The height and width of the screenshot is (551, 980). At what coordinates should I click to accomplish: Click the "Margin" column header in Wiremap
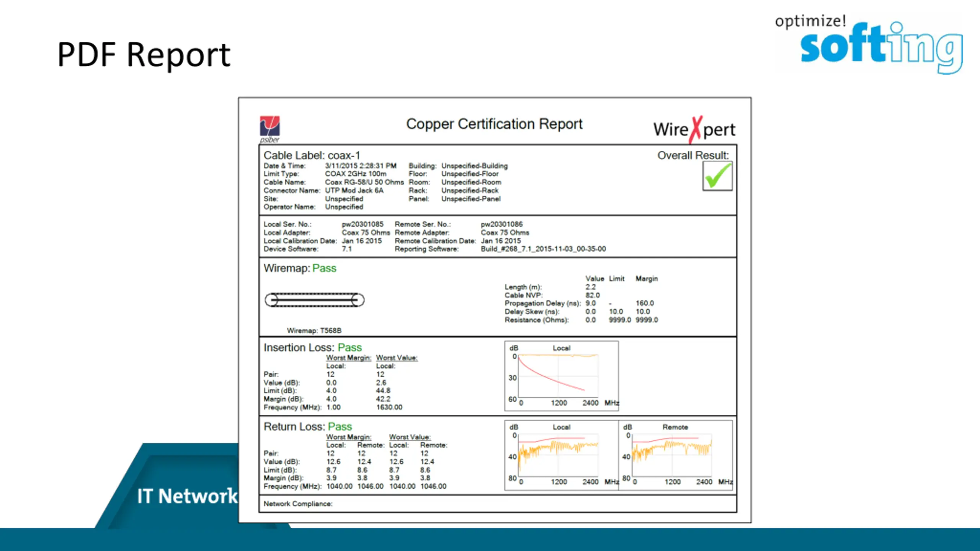(647, 279)
